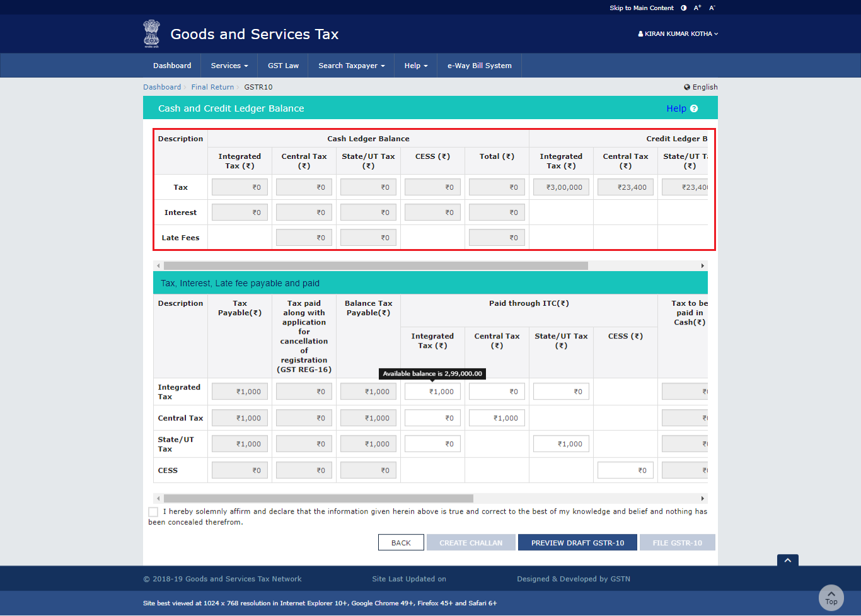Open the e-Way Bill System menu item
The height and width of the screenshot is (616, 861).
click(479, 65)
